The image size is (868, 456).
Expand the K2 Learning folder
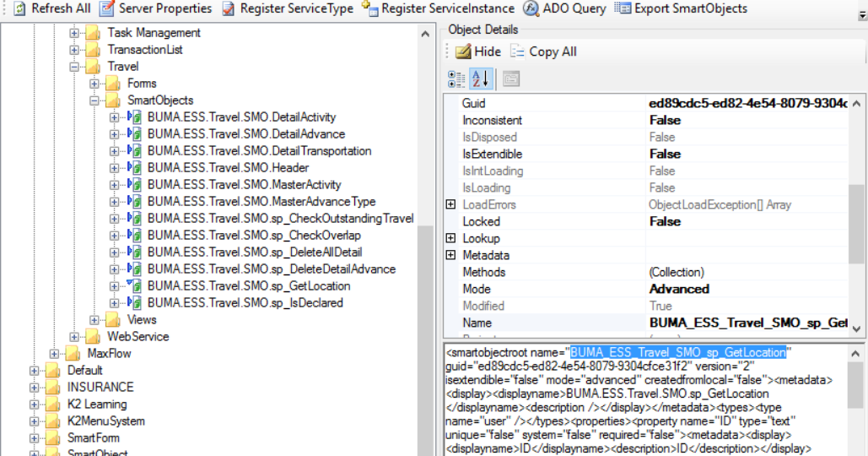tap(35, 404)
